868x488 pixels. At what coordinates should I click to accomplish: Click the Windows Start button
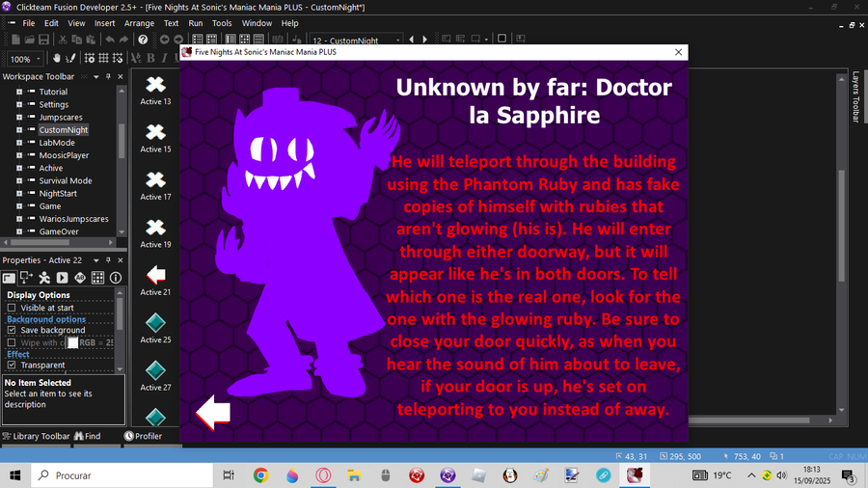14,475
